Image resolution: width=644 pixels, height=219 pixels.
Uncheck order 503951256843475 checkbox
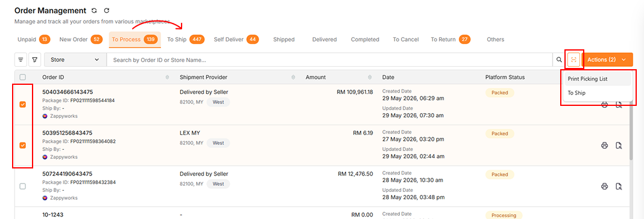tap(22, 145)
